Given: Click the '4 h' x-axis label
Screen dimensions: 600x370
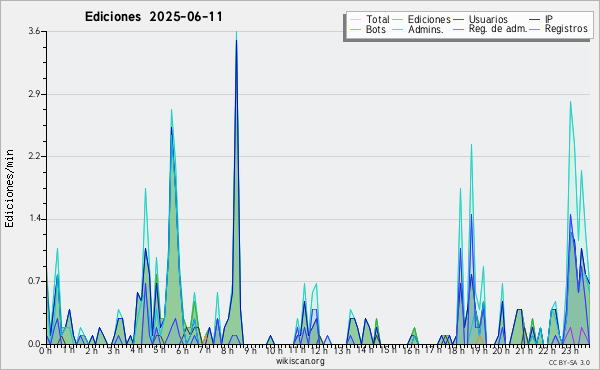Looking at the screenshot, I should click(137, 350).
